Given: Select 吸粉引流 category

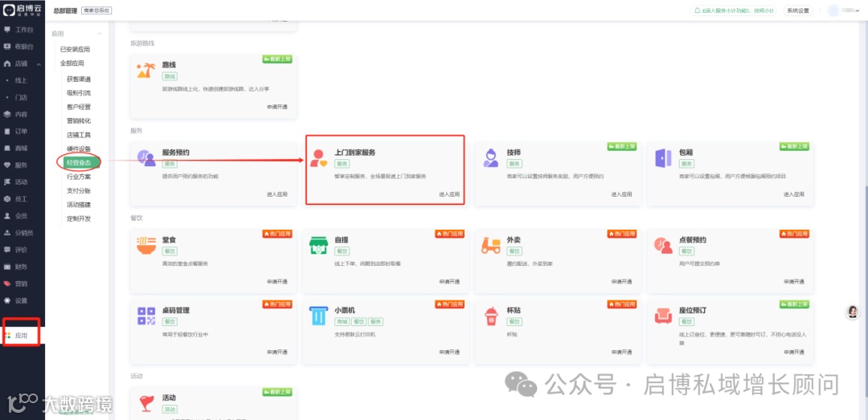Looking at the screenshot, I should (x=79, y=93).
